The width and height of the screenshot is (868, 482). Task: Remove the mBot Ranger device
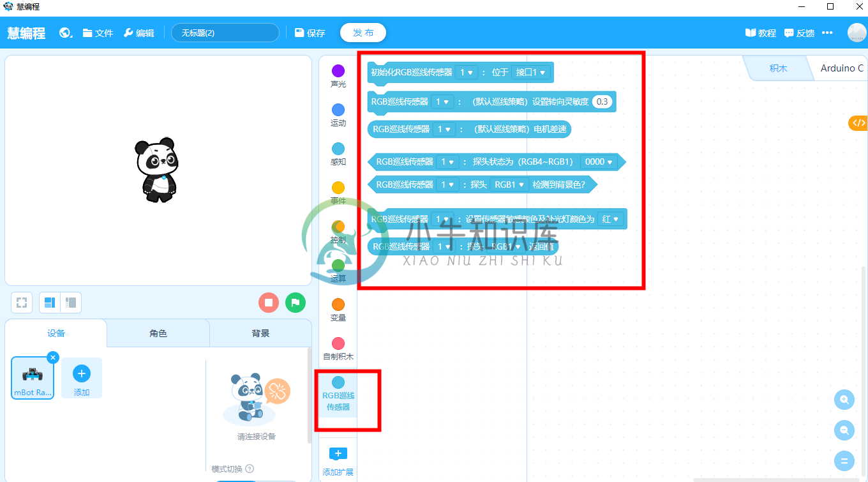click(53, 358)
